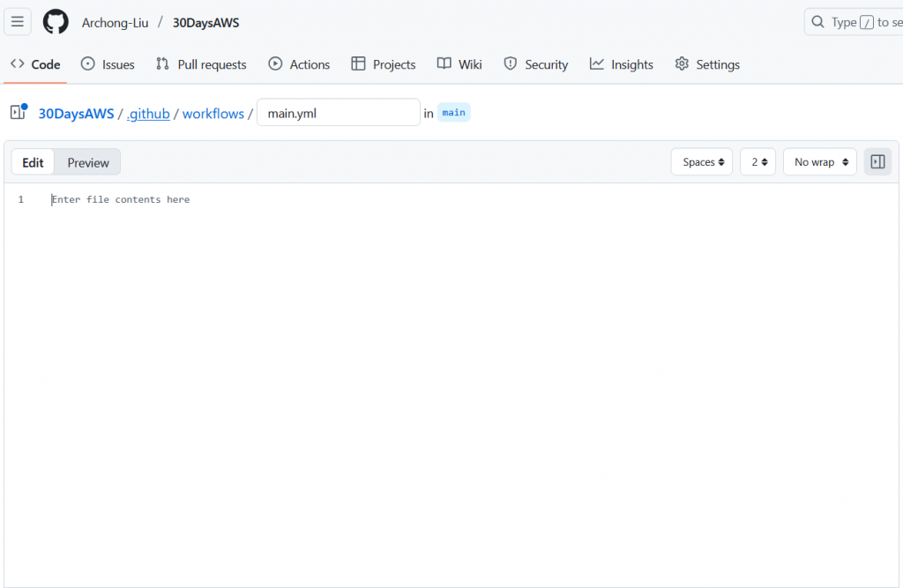Expand the file tree side panel
Image resolution: width=903 pixels, height=588 pixels.
[19, 112]
